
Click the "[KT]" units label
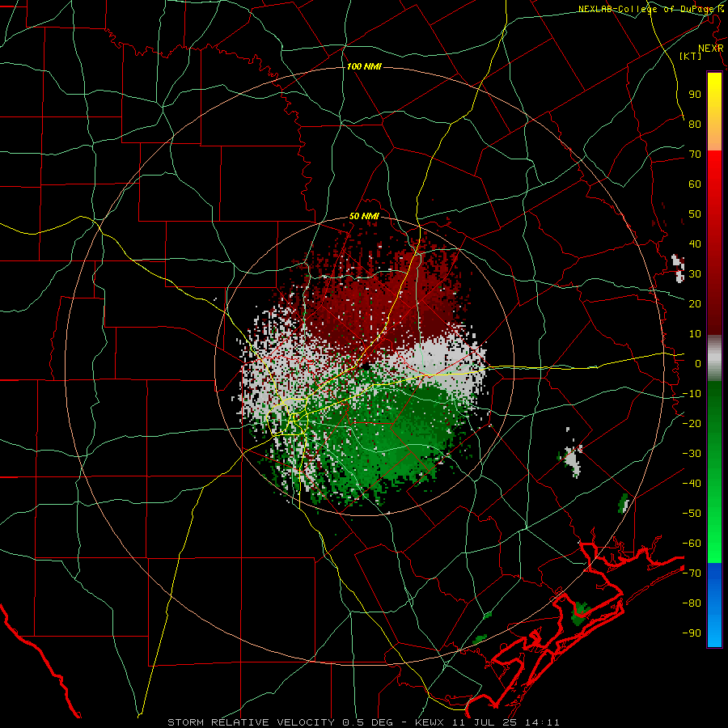pos(691,56)
